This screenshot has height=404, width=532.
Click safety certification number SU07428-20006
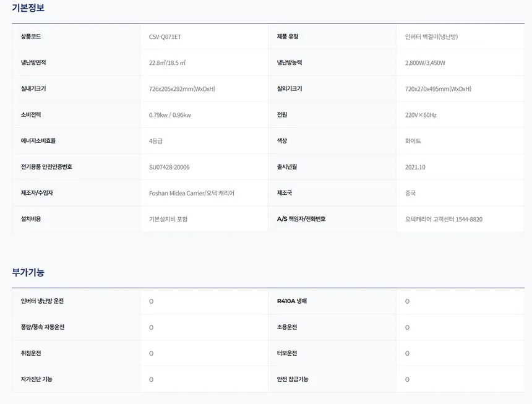pyautogui.click(x=169, y=167)
